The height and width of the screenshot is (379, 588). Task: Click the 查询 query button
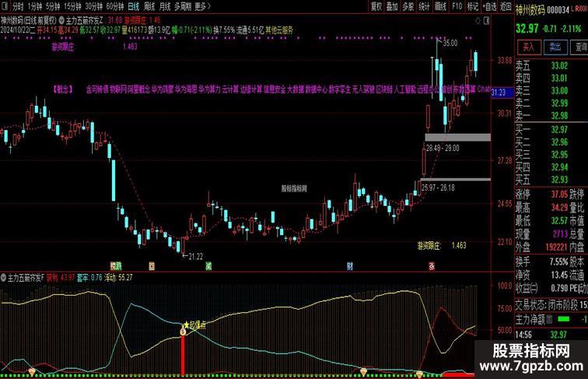pyautogui.click(x=579, y=47)
